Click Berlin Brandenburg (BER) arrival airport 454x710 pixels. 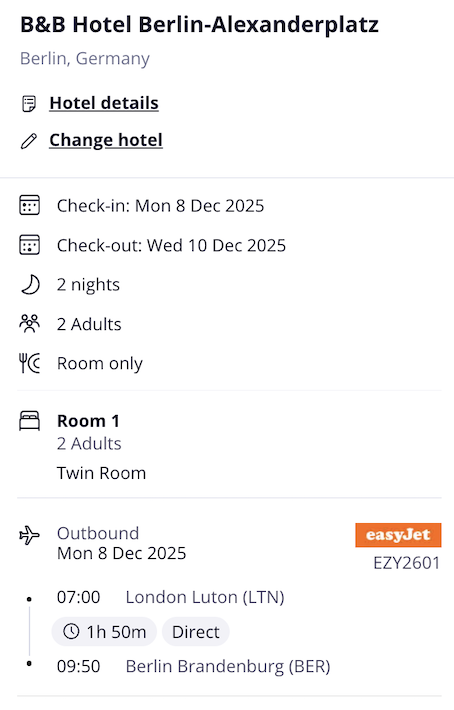tap(228, 667)
